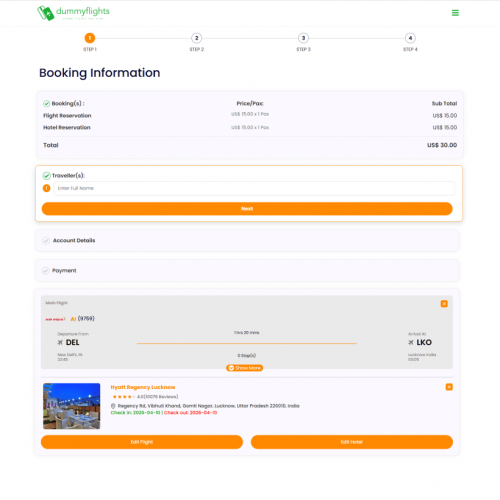Select step 3 circle in progress bar
The height and width of the screenshot is (500, 500).
(303, 38)
